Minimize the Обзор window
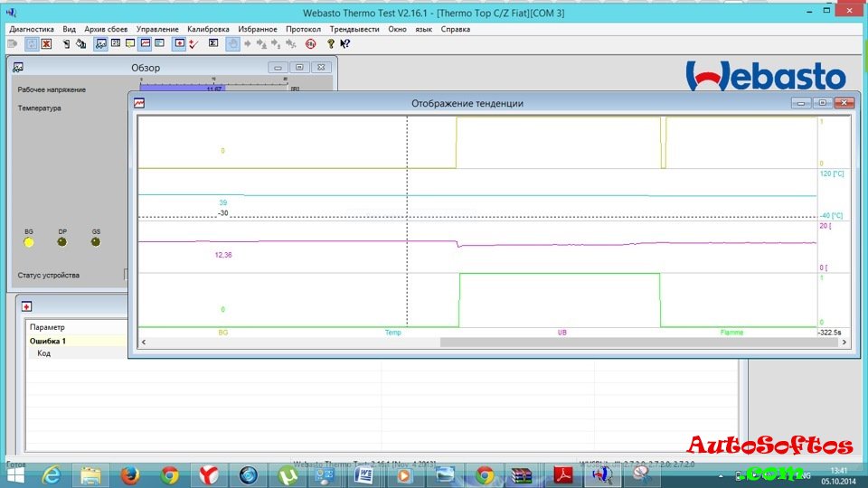Image resolution: width=868 pixels, height=488 pixels. pyautogui.click(x=278, y=68)
